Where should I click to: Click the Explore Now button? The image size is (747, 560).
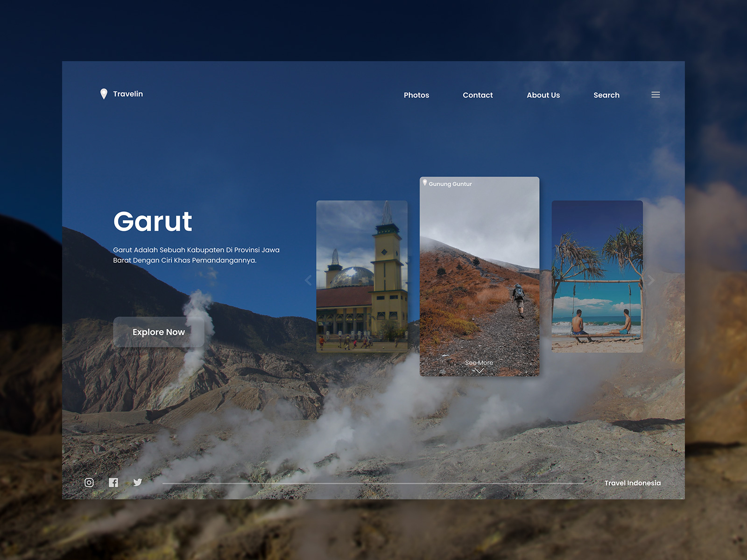(158, 332)
